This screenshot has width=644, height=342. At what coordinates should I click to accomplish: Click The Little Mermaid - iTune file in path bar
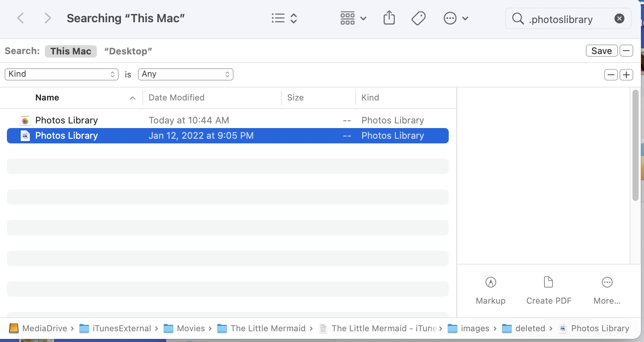click(x=378, y=328)
